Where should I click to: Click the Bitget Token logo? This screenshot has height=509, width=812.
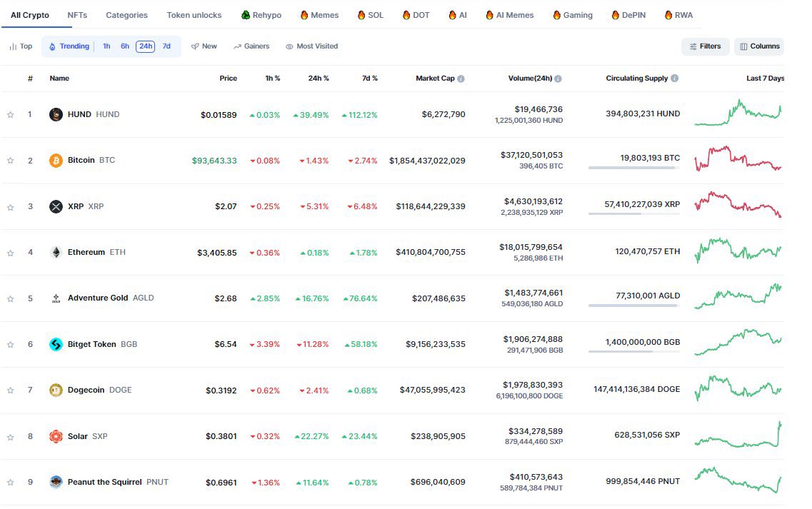coord(56,344)
